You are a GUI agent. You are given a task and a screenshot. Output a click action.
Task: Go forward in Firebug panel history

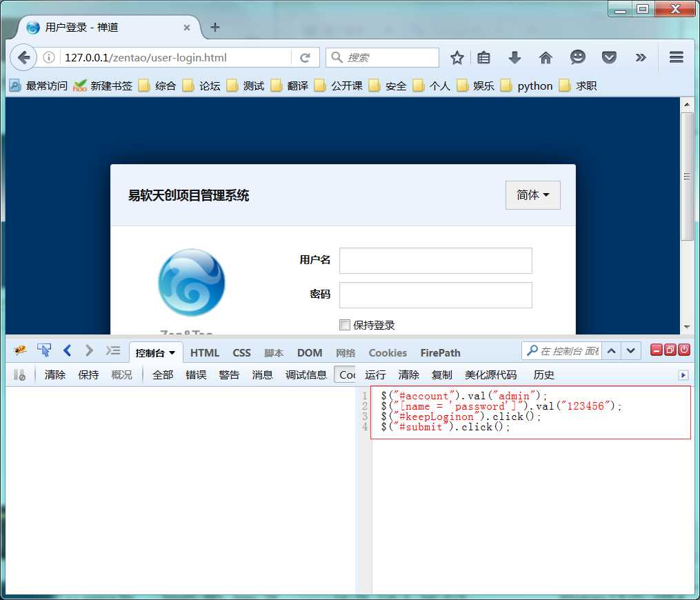click(89, 350)
